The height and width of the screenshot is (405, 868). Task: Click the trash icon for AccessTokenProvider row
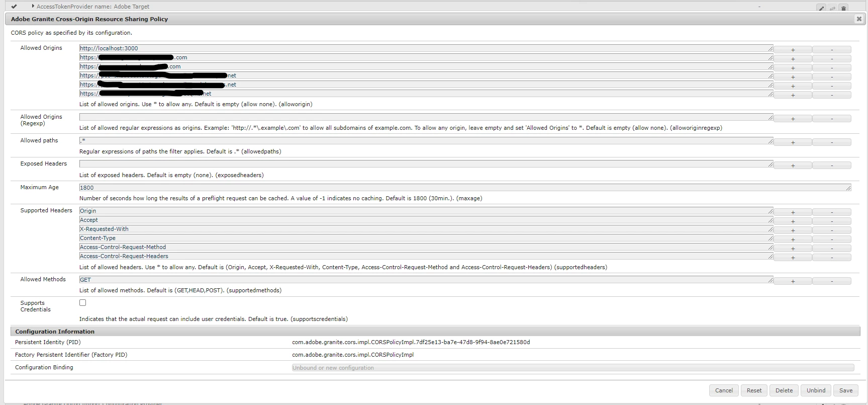pyautogui.click(x=844, y=8)
